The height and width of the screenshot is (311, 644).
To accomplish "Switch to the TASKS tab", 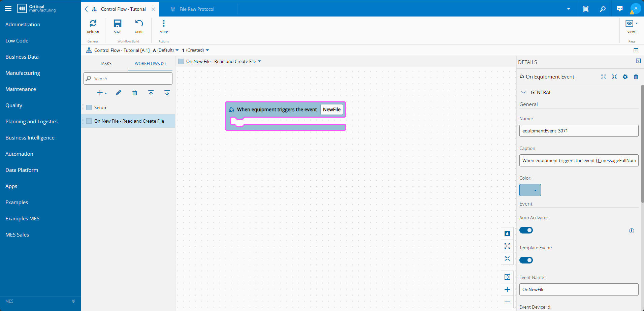I will [x=106, y=63].
